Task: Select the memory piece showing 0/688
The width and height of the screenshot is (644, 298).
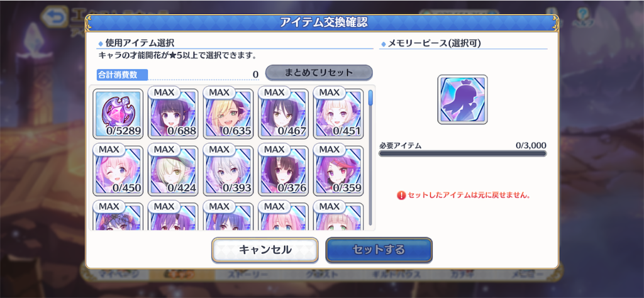Action: [173, 114]
